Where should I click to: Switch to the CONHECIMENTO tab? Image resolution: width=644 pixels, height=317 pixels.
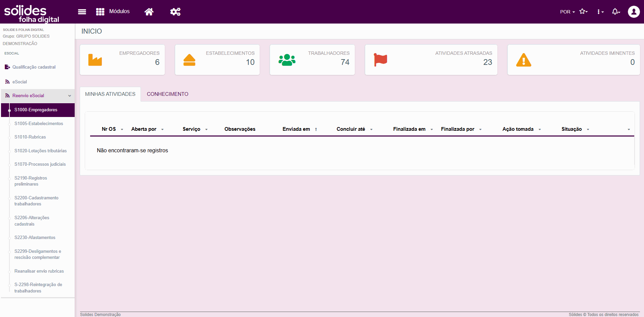pos(167,94)
